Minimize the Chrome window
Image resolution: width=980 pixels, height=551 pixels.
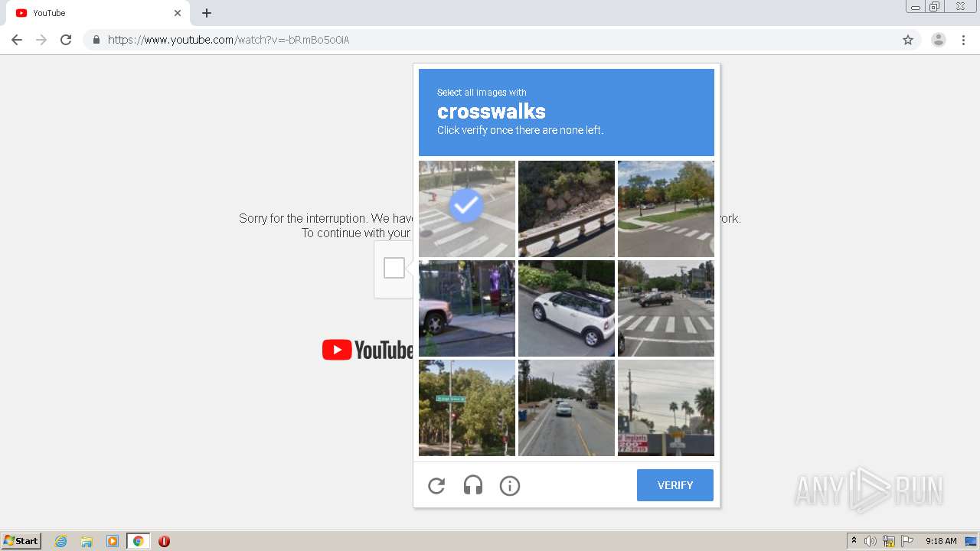pos(916,6)
